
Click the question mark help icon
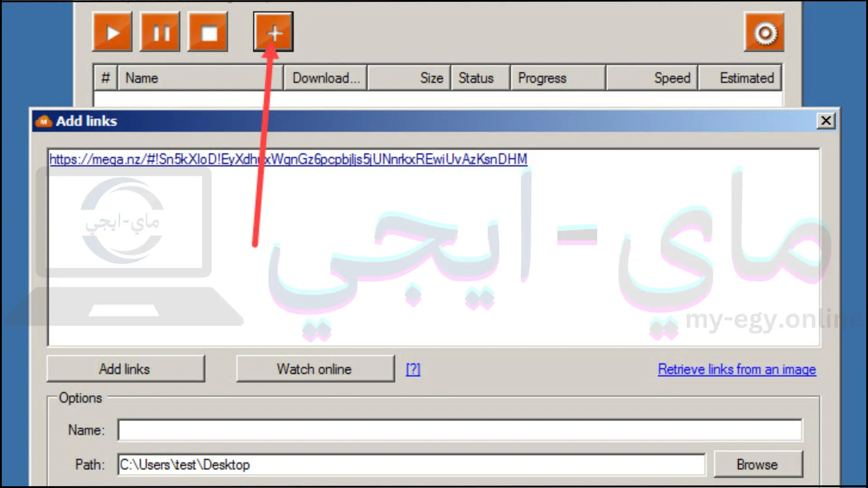[x=413, y=369]
